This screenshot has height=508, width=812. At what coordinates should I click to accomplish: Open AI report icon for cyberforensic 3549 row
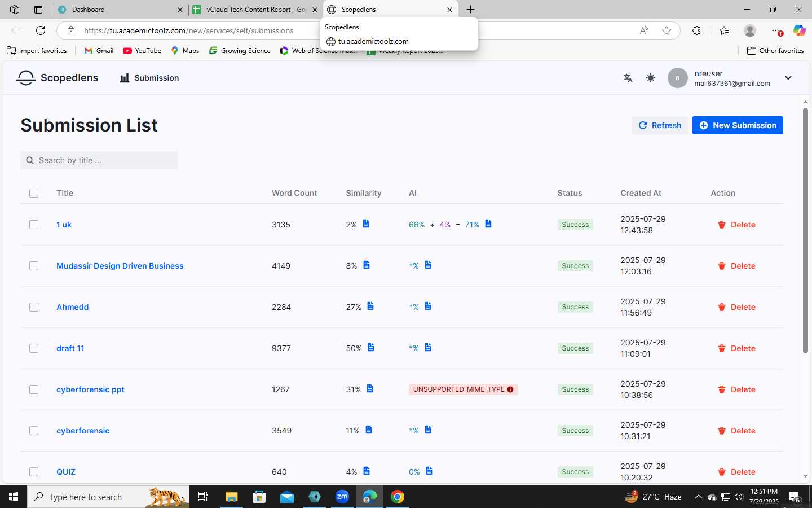pyautogui.click(x=428, y=430)
